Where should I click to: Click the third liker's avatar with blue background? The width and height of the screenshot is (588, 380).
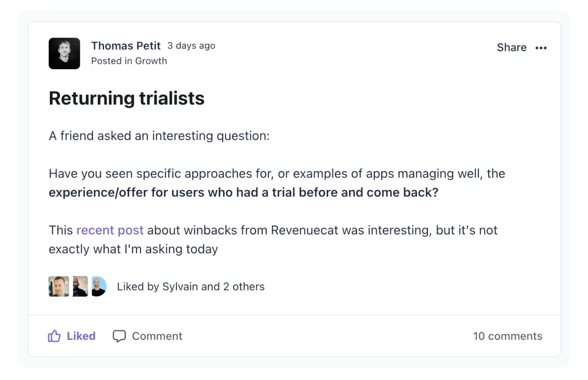pos(99,287)
